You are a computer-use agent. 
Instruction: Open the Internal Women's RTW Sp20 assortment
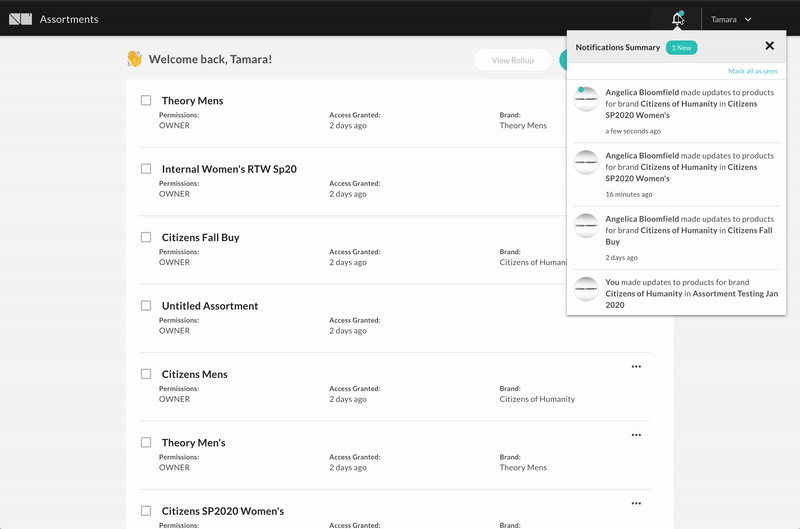pyautogui.click(x=229, y=169)
